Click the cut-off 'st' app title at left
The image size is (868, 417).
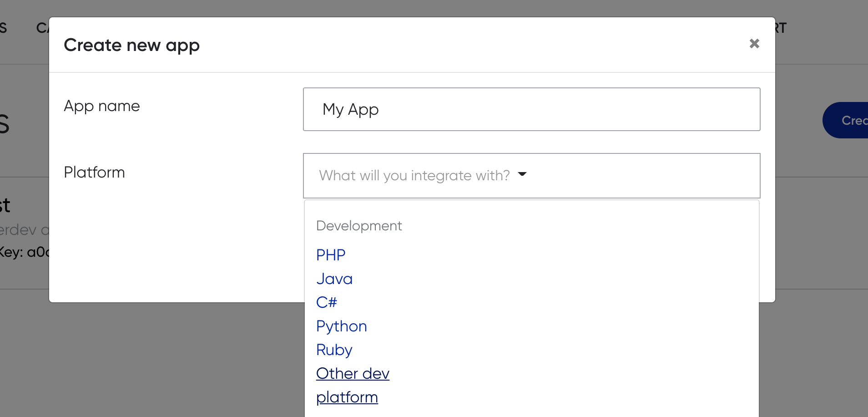[x=5, y=205]
